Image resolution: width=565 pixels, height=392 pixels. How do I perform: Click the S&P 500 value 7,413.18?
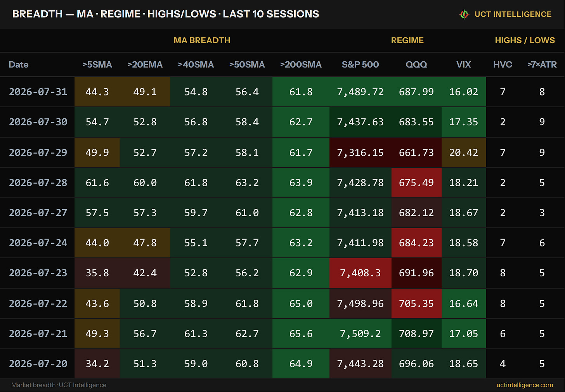[x=360, y=213]
